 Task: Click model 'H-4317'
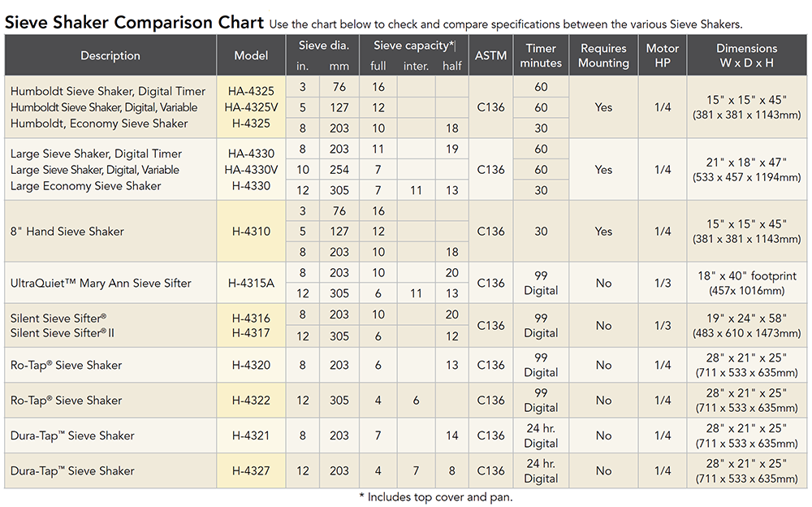(251, 333)
